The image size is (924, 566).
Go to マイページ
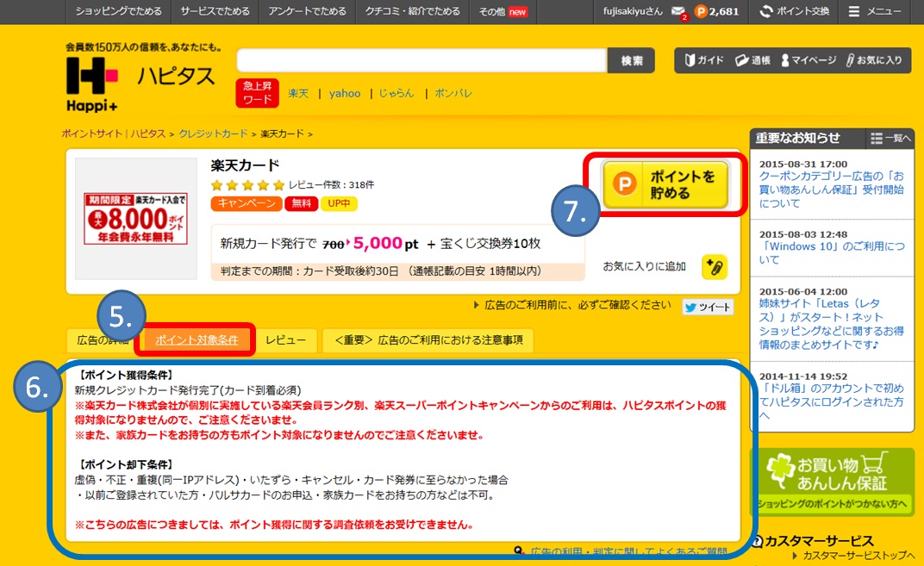[808, 60]
